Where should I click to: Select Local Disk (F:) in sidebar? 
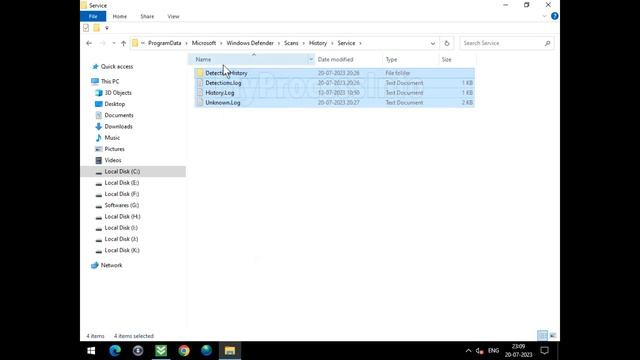tap(122, 194)
